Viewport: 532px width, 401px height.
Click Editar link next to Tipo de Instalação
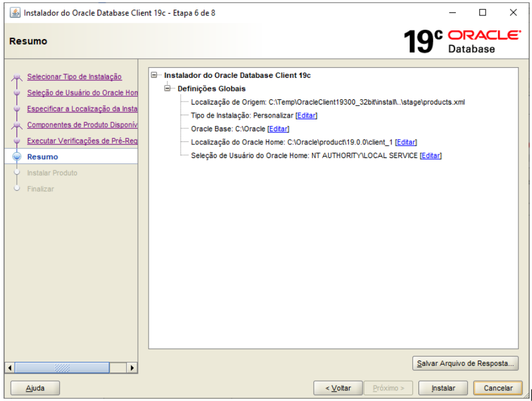pyautogui.click(x=306, y=116)
